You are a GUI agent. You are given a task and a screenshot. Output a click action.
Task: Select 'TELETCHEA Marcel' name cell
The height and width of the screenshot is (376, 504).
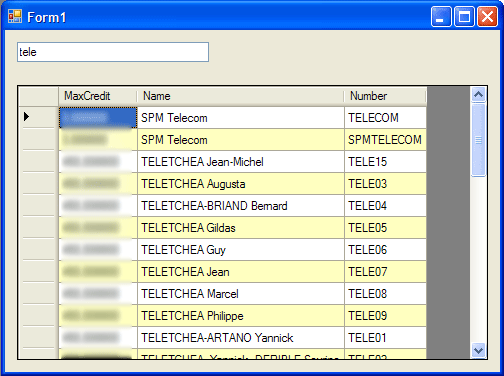click(x=241, y=293)
